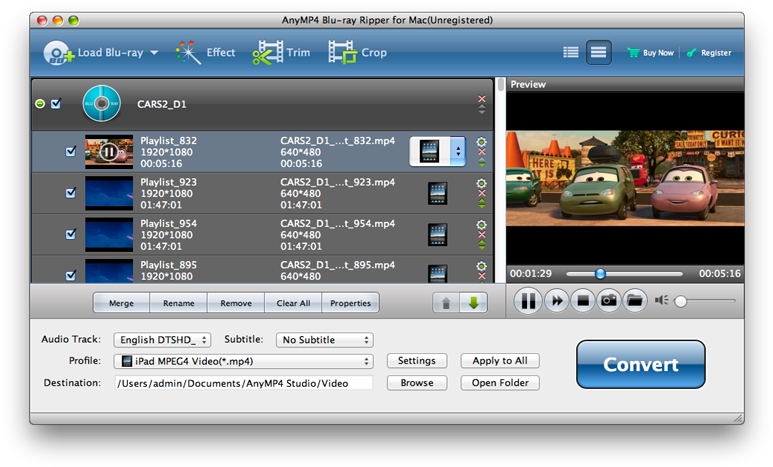Click the Playlist_832 thumbnail
Screen dimensions: 773x467
click(109, 152)
